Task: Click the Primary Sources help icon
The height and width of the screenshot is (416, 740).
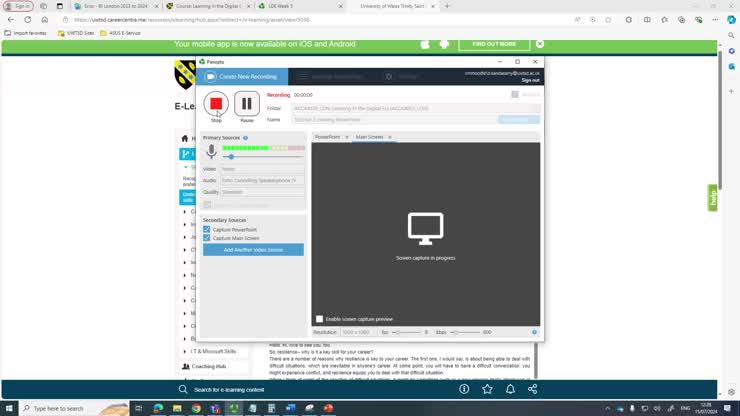Action: click(246, 138)
